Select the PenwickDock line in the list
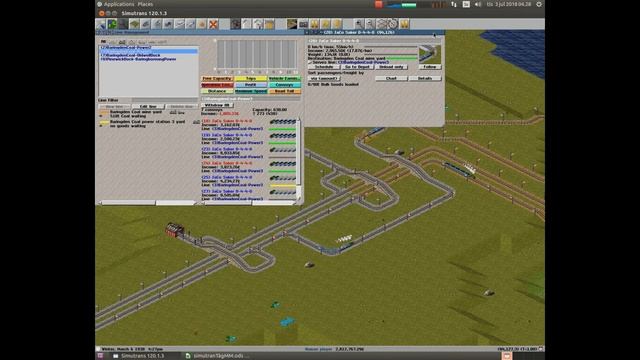The image size is (640, 360). tap(138, 59)
